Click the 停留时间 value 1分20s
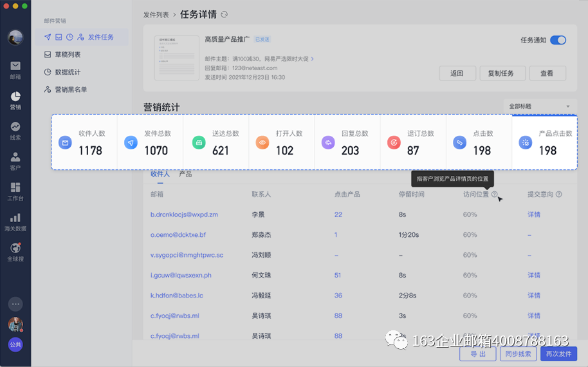Viewport: 588px width, 367px height. point(409,234)
